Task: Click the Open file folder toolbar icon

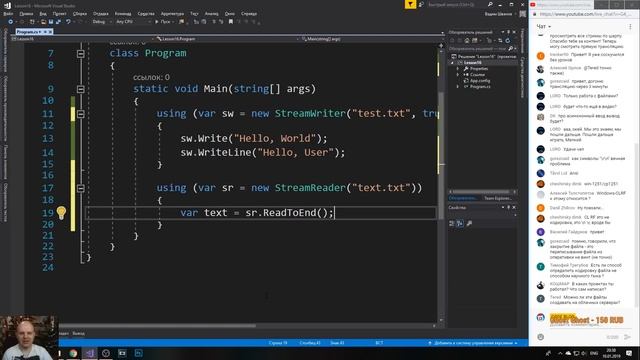Action: (43, 22)
